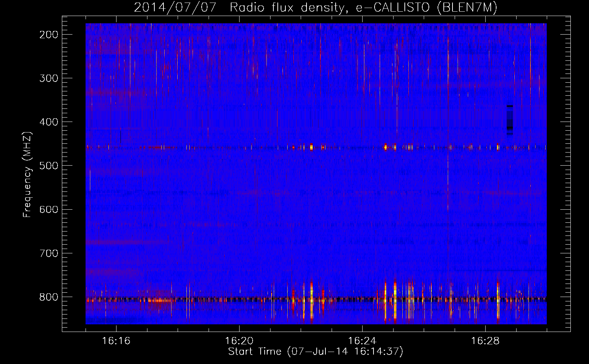Click the 16:16 time tick label
589x364 pixels.
coord(116,341)
